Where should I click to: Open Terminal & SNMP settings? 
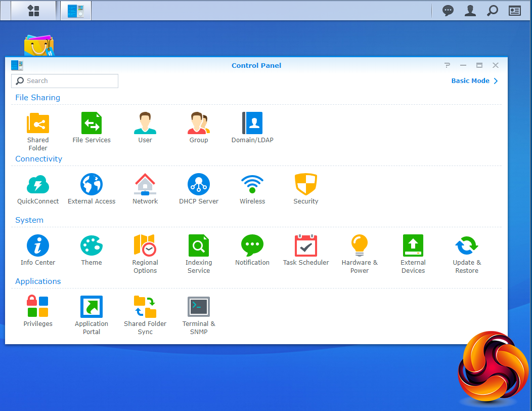[x=198, y=306]
